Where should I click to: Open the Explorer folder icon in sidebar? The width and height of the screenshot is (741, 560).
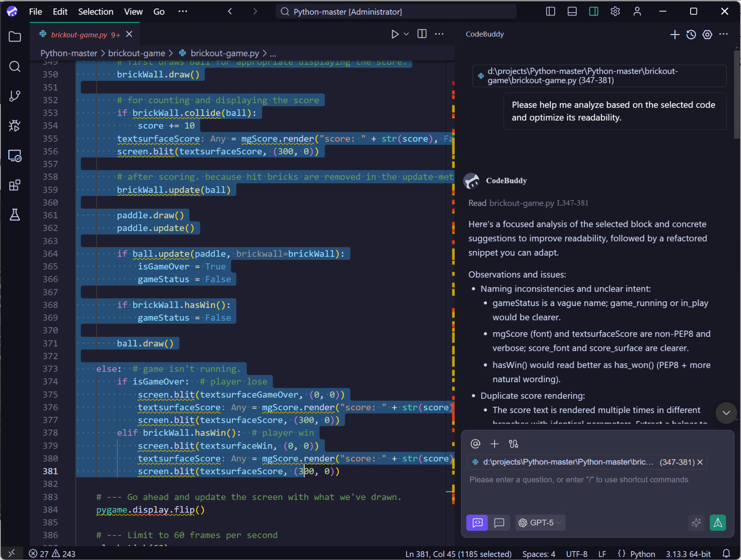[15, 37]
